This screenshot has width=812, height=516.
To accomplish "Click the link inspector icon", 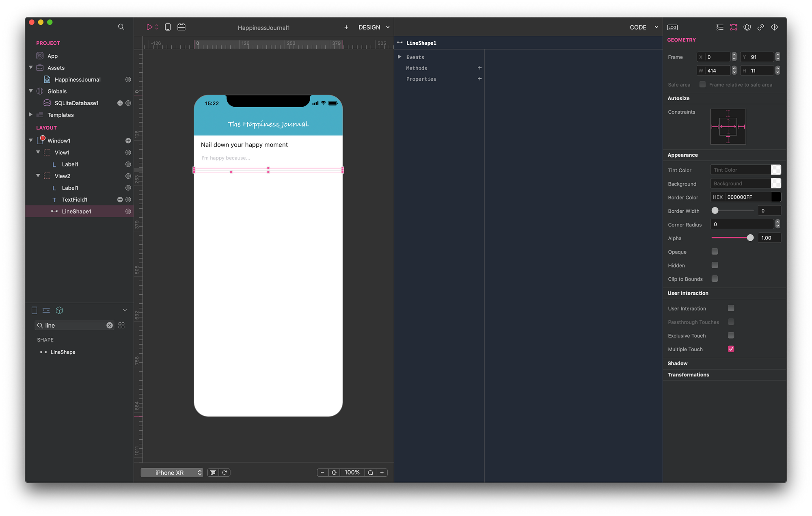I will pyautogui.click(x=761, y=27).
